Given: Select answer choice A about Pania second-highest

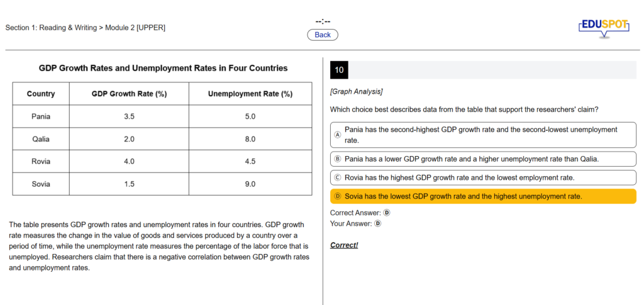Looking at the screenshot, I should [483, 135].
